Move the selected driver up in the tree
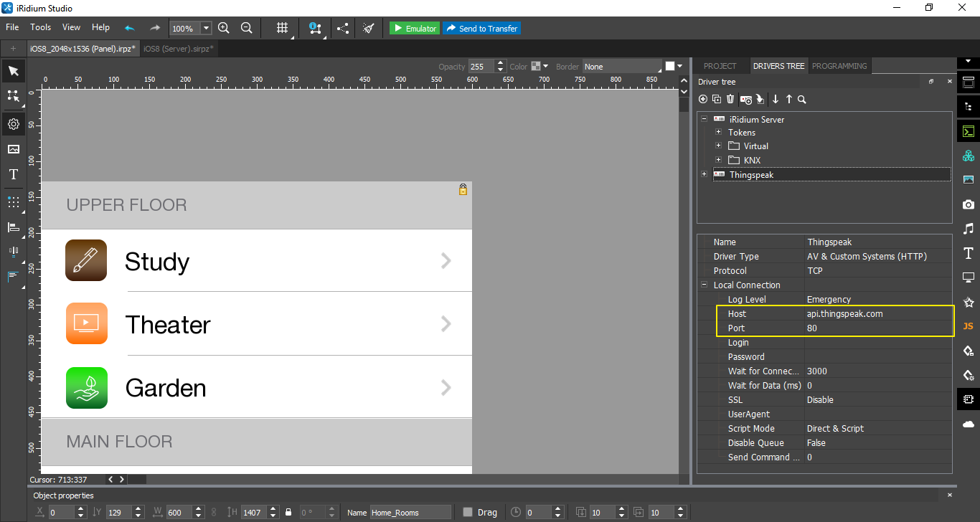 coord(788,99)
